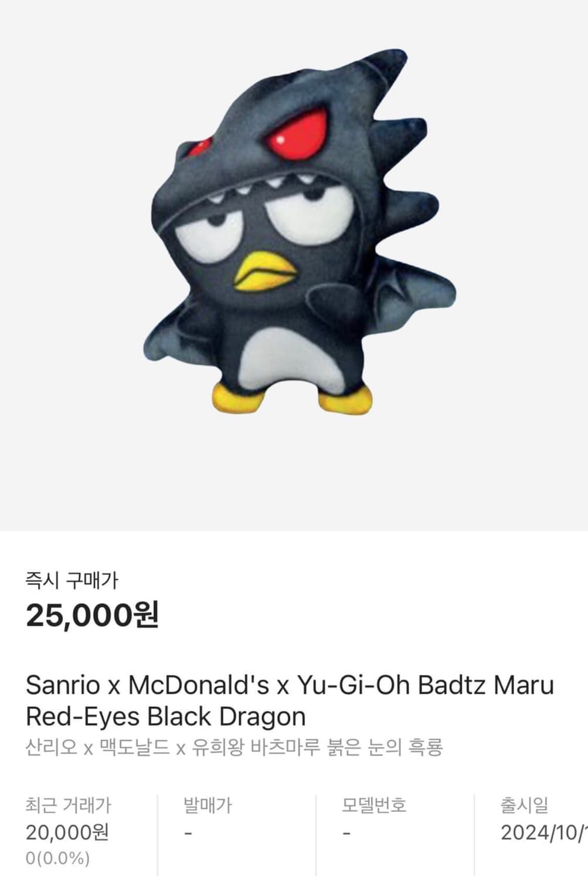Tap the 25,000원 instant buy price
This screenshot has width=588, height=880.
click(92, 614)
